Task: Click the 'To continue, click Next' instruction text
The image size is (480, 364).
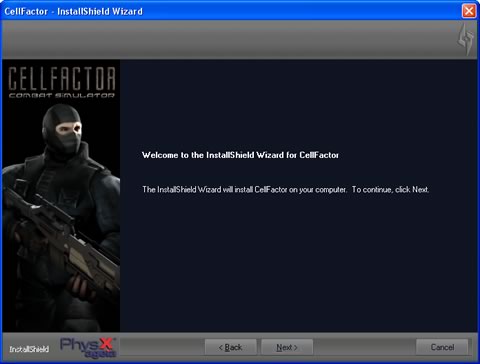Action: (390, 189)
